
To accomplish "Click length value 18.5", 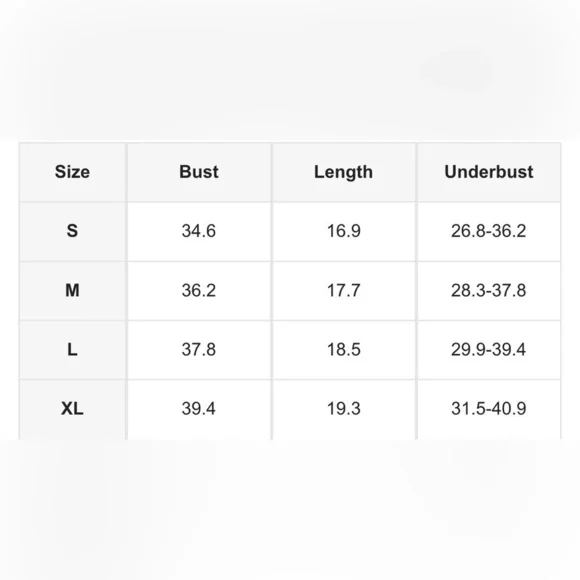I will pos(344,349).
